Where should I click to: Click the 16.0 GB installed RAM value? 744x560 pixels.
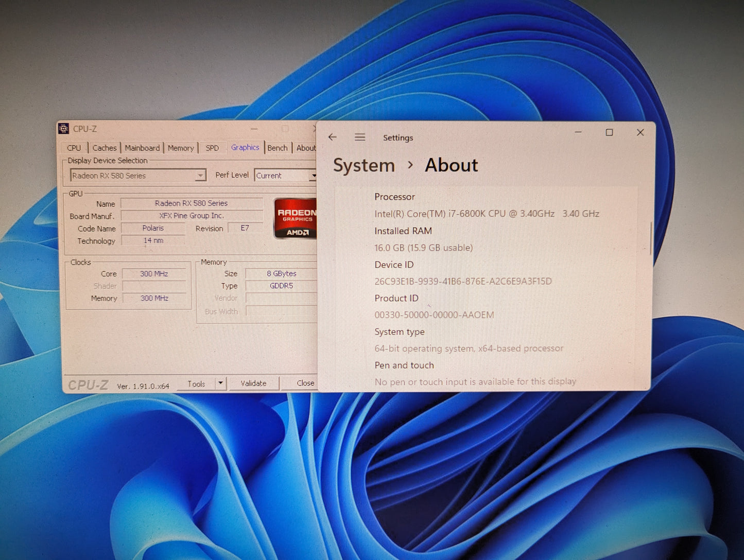tap(423, 248)
